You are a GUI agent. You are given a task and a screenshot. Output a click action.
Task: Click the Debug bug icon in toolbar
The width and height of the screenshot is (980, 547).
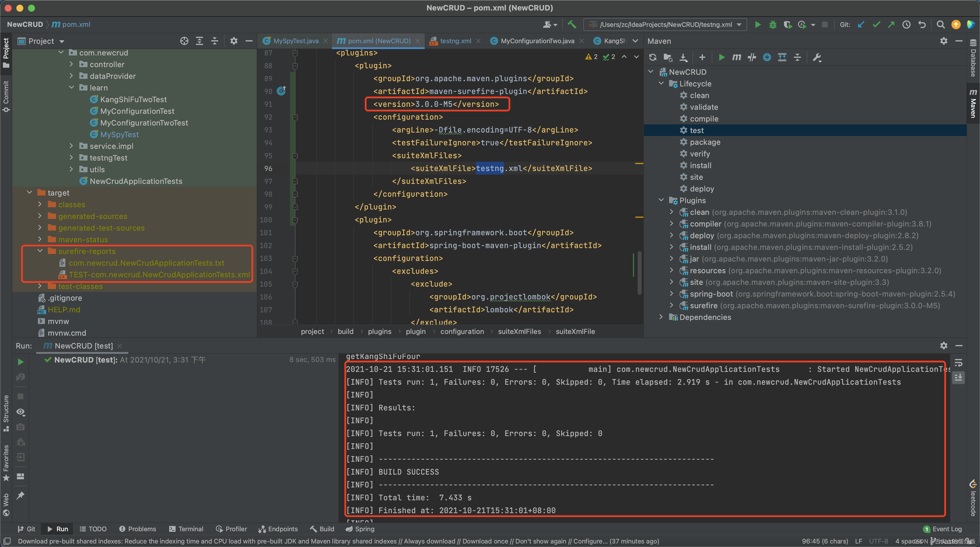772,24
